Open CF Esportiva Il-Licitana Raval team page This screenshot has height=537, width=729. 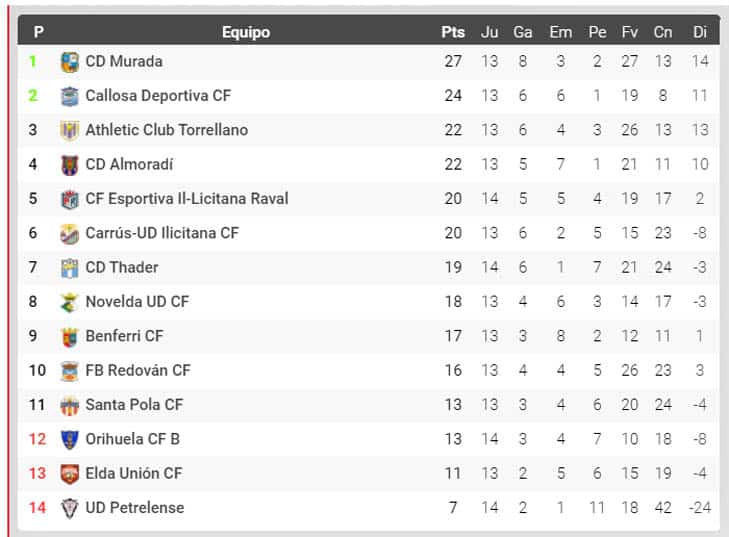tap(187, 199)
